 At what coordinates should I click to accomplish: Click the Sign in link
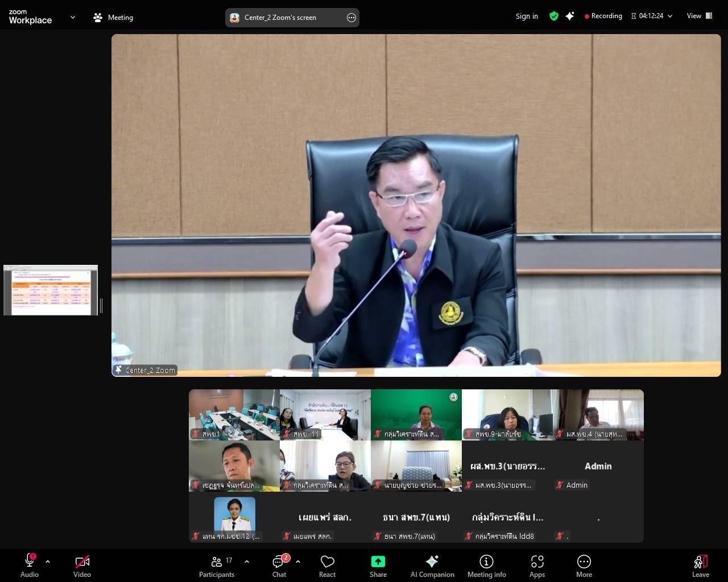point(527,16)
